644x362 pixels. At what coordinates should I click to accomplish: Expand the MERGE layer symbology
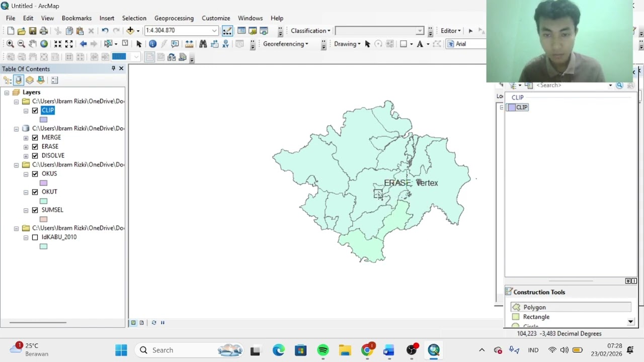[26, 137]
